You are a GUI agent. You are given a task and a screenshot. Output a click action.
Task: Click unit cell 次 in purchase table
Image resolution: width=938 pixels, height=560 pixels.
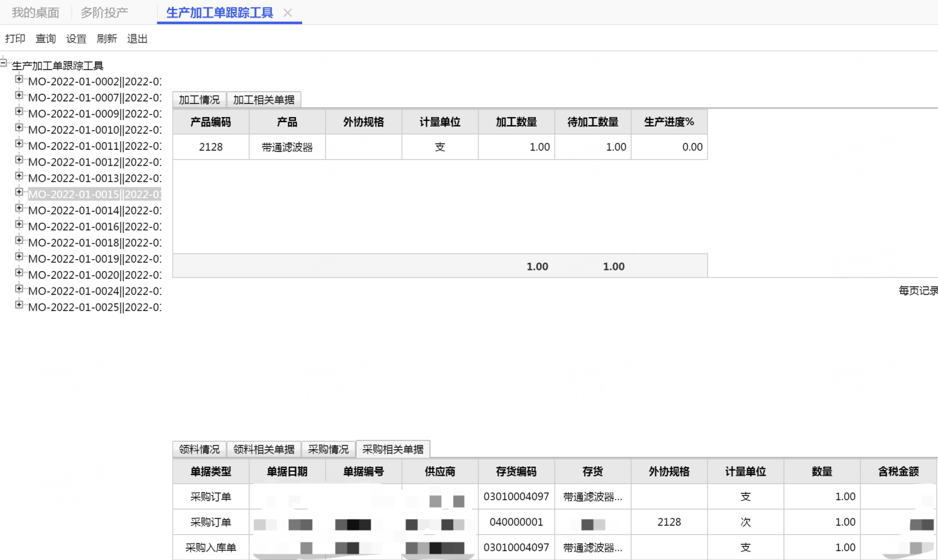[745, 522]
